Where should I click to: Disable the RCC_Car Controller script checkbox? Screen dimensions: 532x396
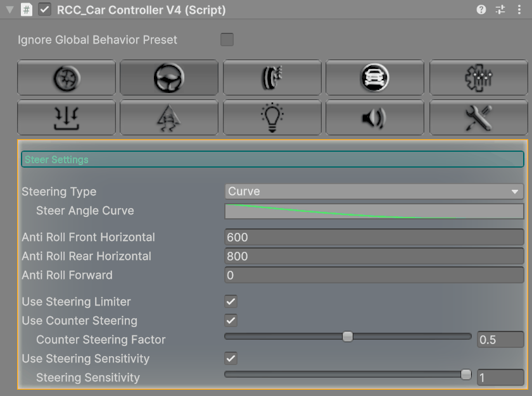point(45,9)
